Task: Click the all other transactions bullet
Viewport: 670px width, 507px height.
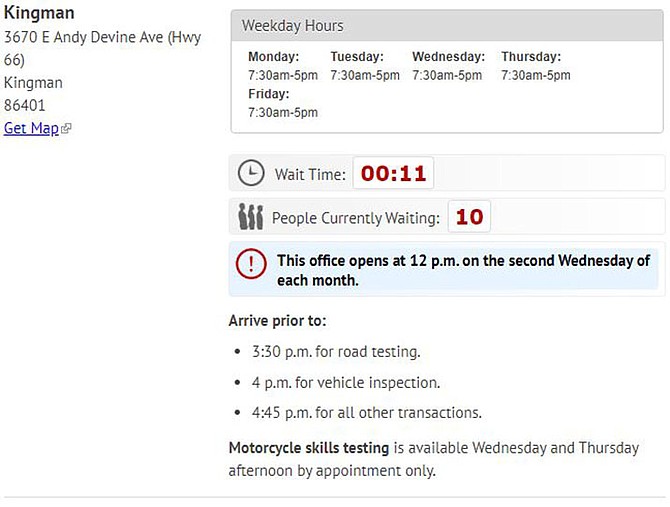Action: [367, 413]
